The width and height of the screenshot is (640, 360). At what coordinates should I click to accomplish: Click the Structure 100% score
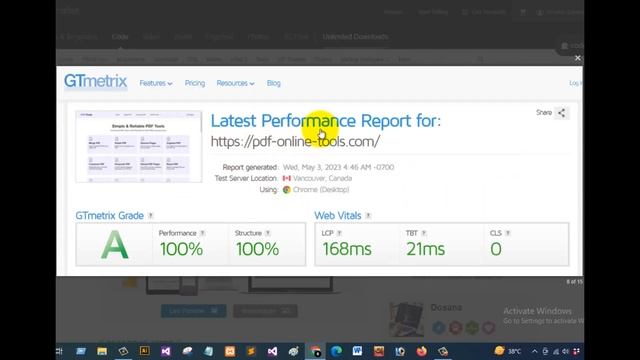coord(258,249)
